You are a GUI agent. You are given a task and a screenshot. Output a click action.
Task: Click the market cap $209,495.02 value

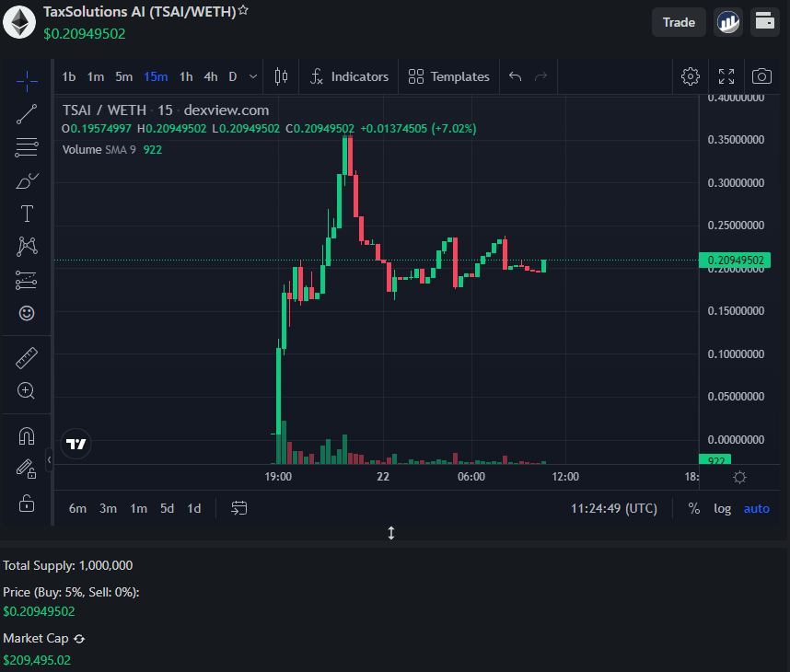coord(37,660)
